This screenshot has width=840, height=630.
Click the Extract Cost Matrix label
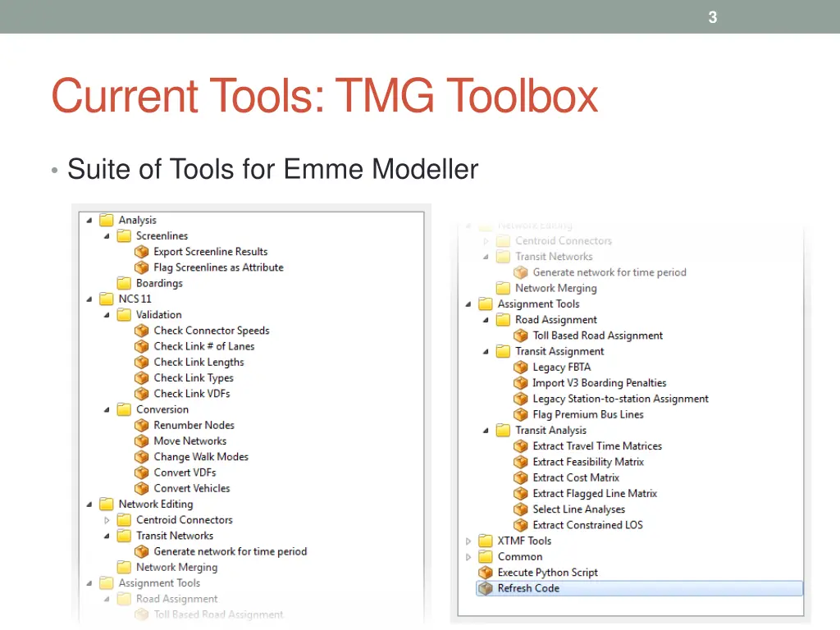[x=576, y=478]
